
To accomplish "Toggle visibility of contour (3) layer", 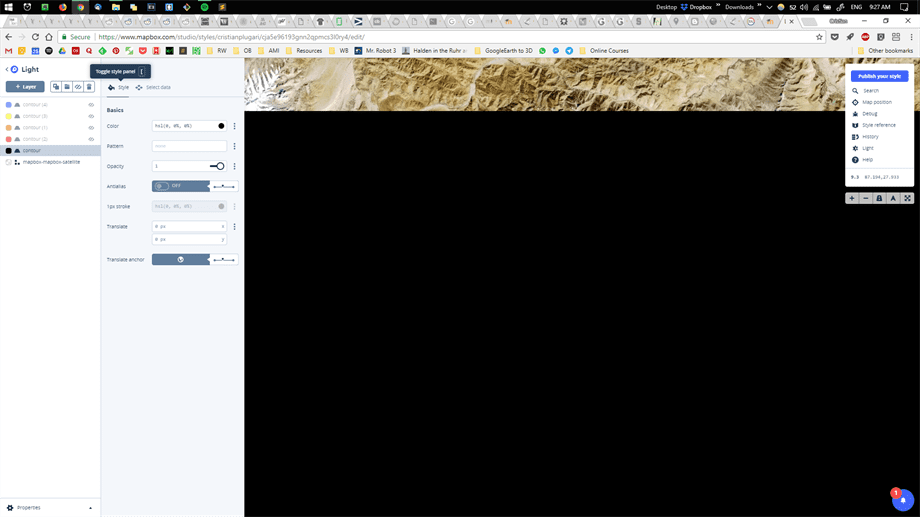I will tap(91, 116).
